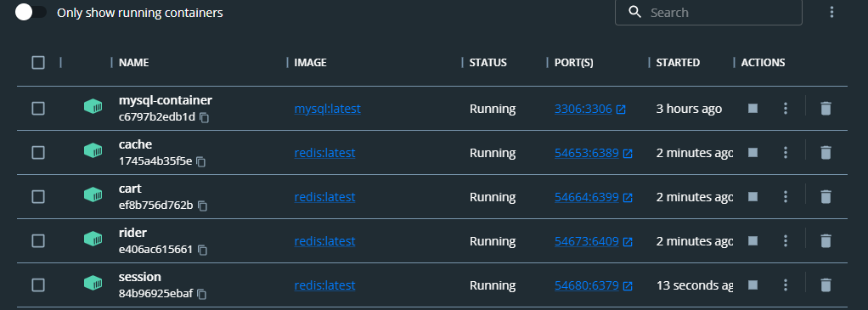Open the cart container name
The width and height of the screenshot is (868, 310).
point(130,189)
